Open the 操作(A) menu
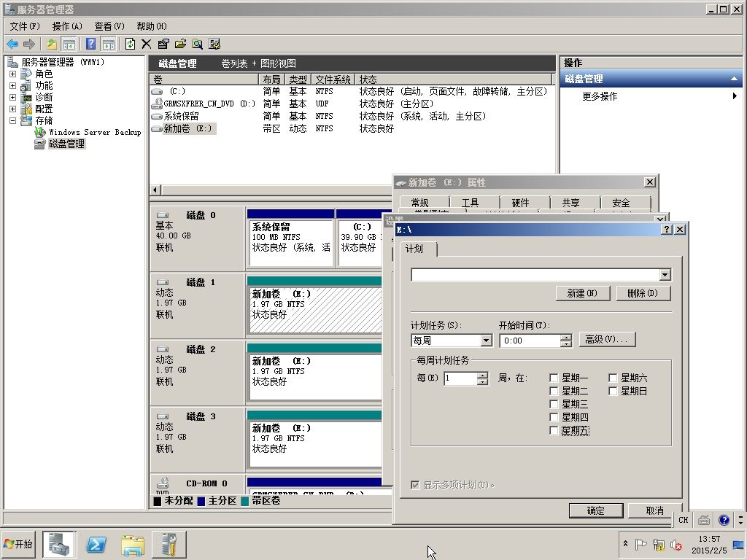The width and height of the screenshot is (747, 560). tap(67, 26)
